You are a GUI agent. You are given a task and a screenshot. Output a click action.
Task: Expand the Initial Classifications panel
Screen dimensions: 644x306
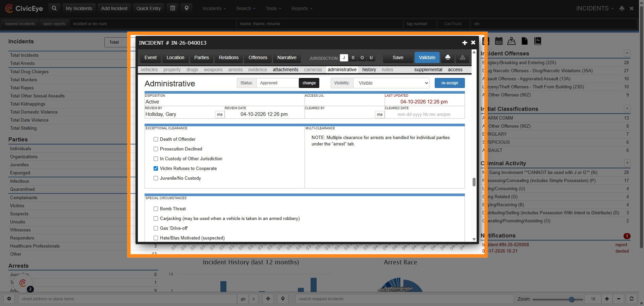click(x=627, y=108)
